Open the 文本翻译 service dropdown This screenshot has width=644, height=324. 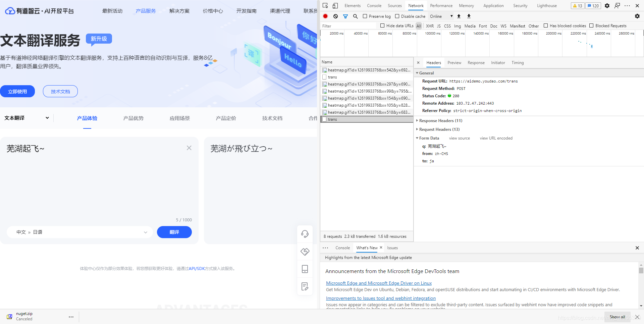click(x=27, y=118)
